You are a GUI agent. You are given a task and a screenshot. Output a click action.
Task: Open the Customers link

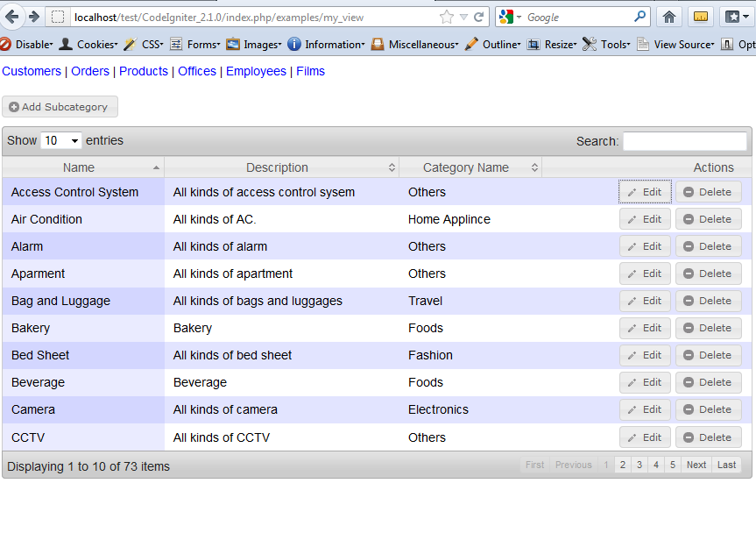coord(32,71)
